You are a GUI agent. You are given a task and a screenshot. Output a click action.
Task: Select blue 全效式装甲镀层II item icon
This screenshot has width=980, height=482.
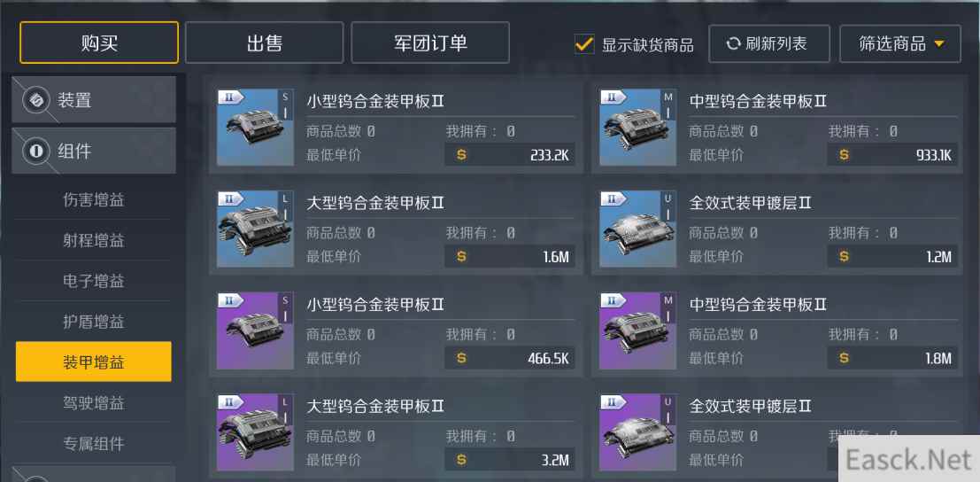(637, 229)
